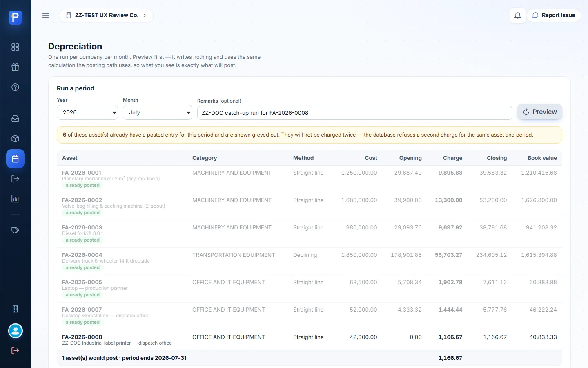Image resolution: width=588 pixels, height=368 pixels.
Task: Open the building company icon in sidebar
Action: (x=16, y=309)
